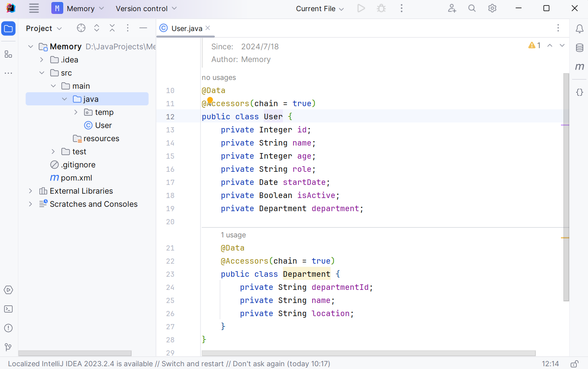This screenshot has width=588, height=369.
Task: Click the editor horizontal scrollbar
Action: 368,353
